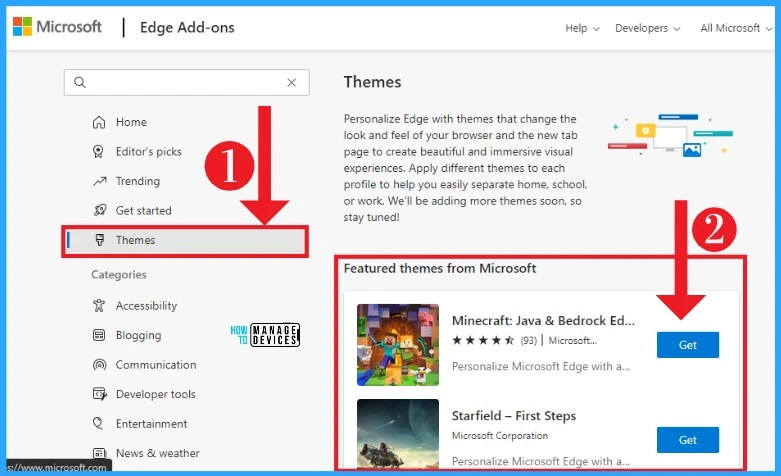Click the search magnifier icon
This screenshot has width=781, height=476.
[80, 82]
